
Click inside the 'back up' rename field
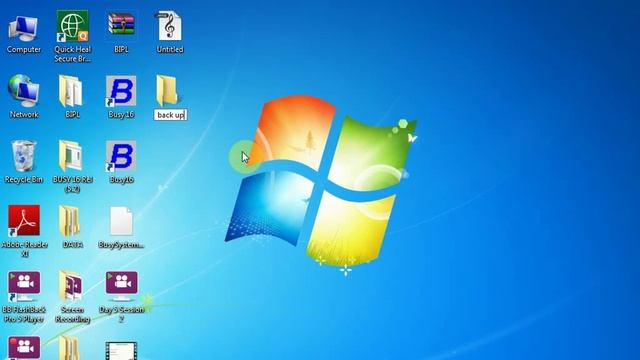(x=171, y=115)
